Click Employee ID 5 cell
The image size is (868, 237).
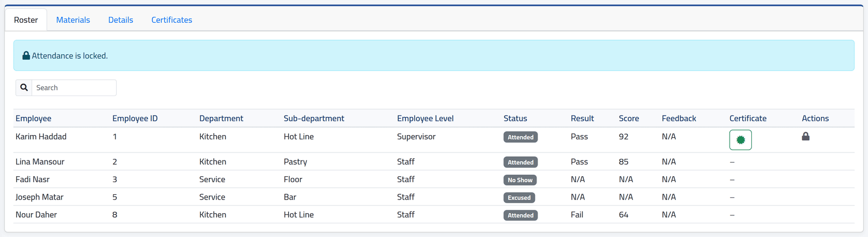[x=115, y=197]
